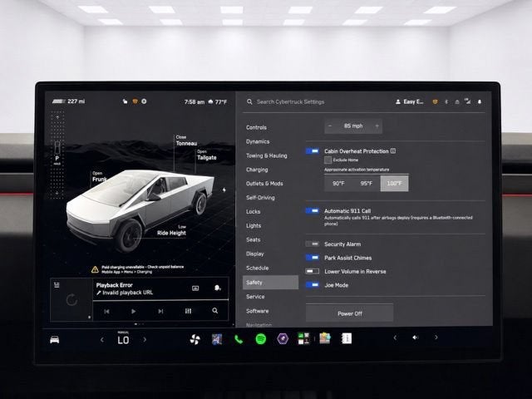Open the Dynamics settings menu

click(x=258, y=141)
